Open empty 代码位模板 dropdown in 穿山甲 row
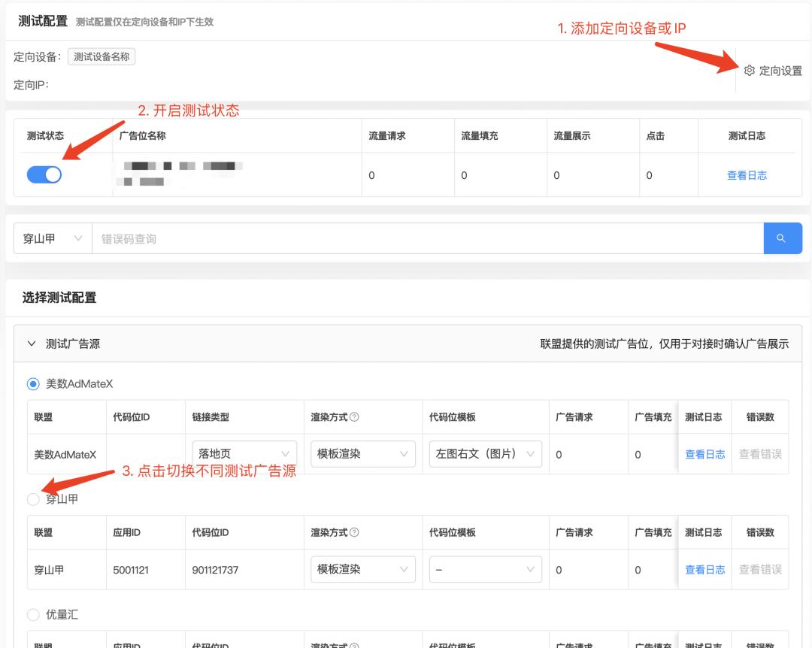Image resolution: width=812 pixels, height=648 pixels. pyautogui.click(x=485, y=569)
